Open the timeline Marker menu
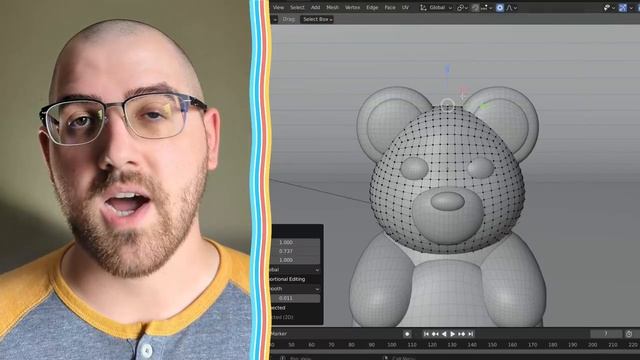Screen dimensions: 640x360 click(279, 334)
